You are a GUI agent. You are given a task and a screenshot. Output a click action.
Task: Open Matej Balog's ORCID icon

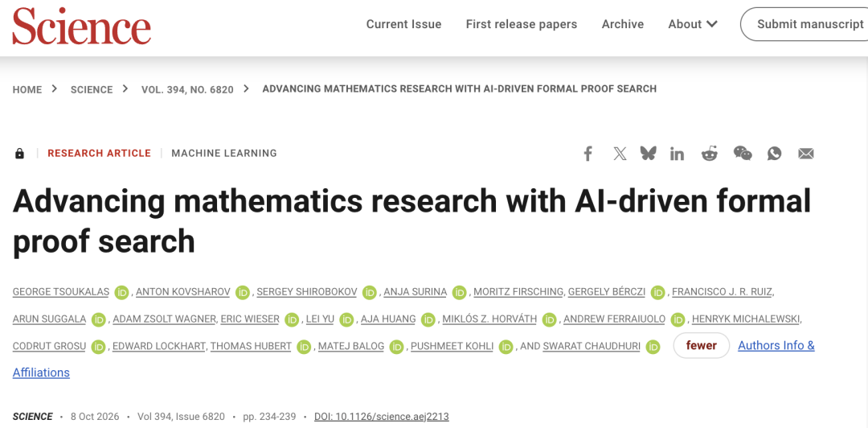point(396,347)
